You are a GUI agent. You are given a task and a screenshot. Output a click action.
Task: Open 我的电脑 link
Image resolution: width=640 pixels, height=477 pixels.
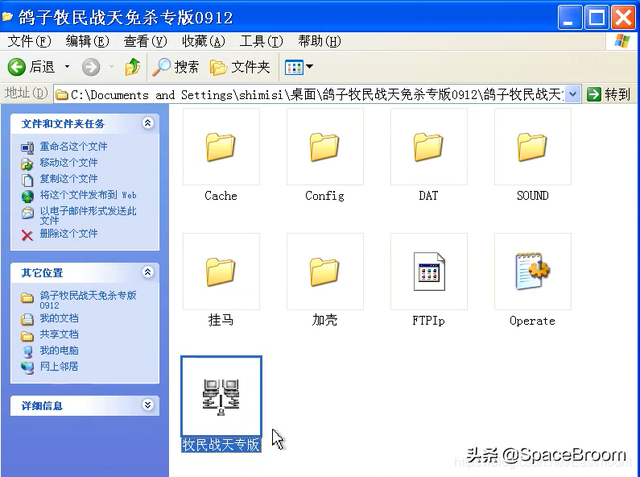click(59, 350)
